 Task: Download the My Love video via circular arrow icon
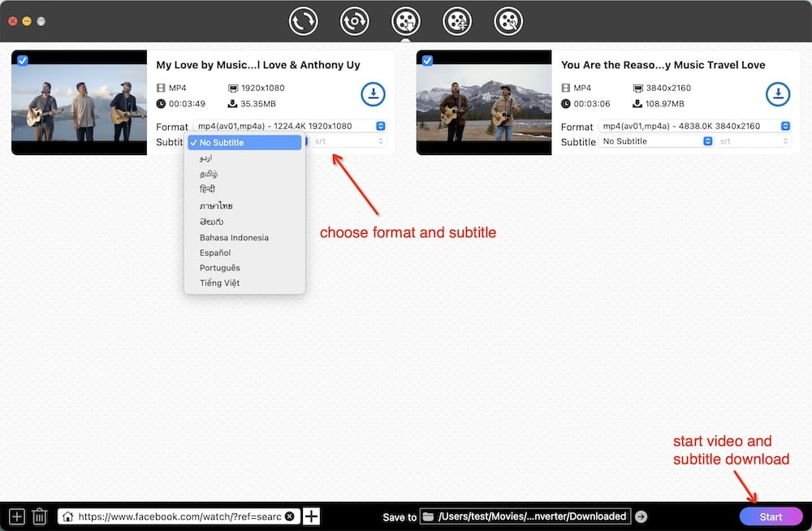coord(373,94)
